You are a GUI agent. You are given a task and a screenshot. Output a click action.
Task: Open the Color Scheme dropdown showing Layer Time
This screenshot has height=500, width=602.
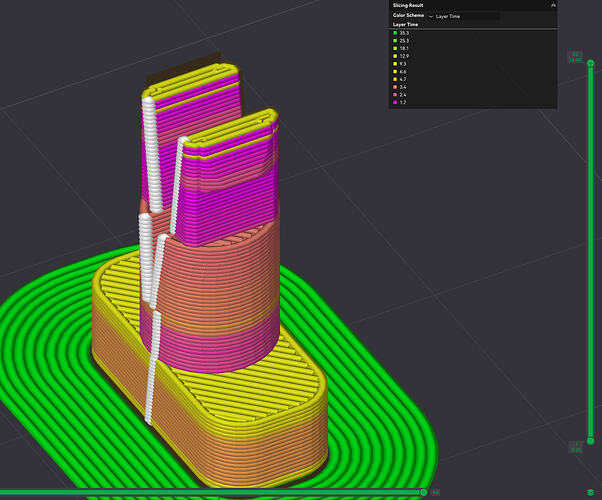click(464, 16)
